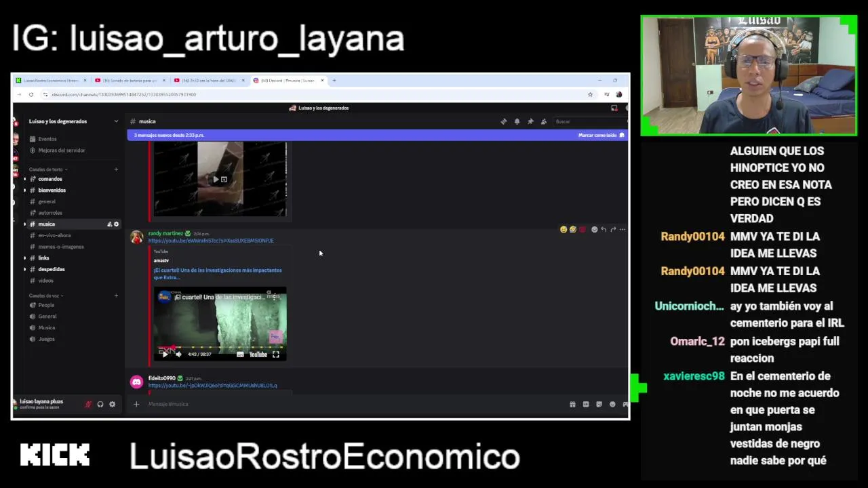Play El cuartel embedded YouTube video
Screen dimensions: 868x488
click(164, 354)
